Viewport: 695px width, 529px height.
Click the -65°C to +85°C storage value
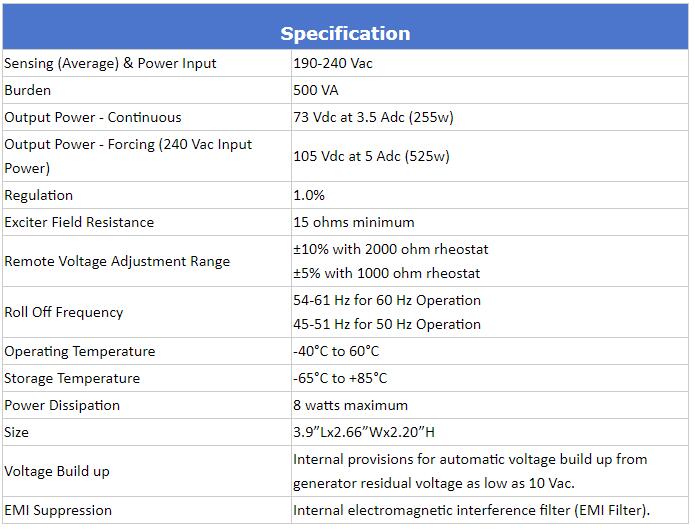[340, 378]
